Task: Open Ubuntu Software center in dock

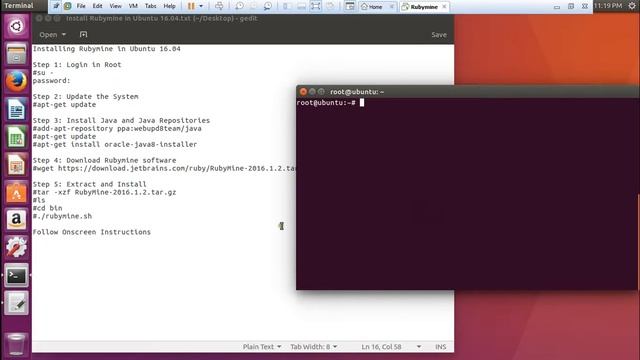Action: 16,193
